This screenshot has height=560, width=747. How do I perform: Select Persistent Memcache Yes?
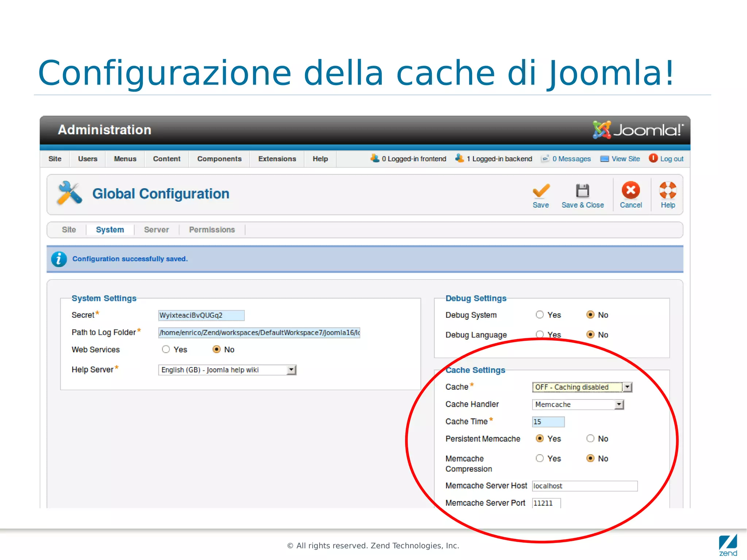(x=539, y=438)
